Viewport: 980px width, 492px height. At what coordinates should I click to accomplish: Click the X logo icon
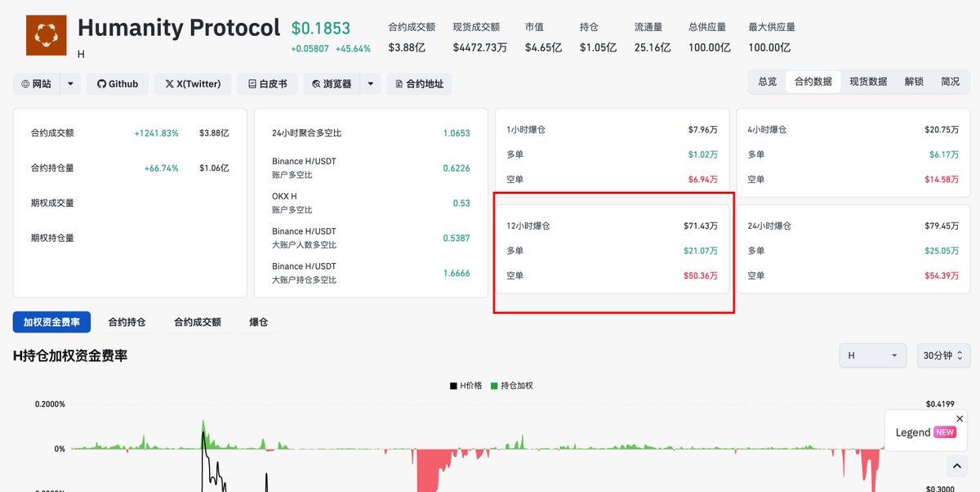tap(169, 83)
